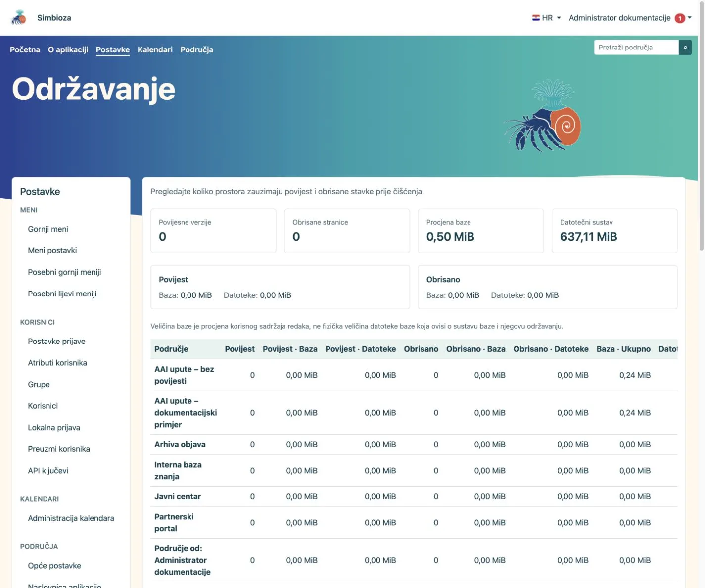Open Meni postavki link
The width and height of the screenshot is (705, 588).
52,250
